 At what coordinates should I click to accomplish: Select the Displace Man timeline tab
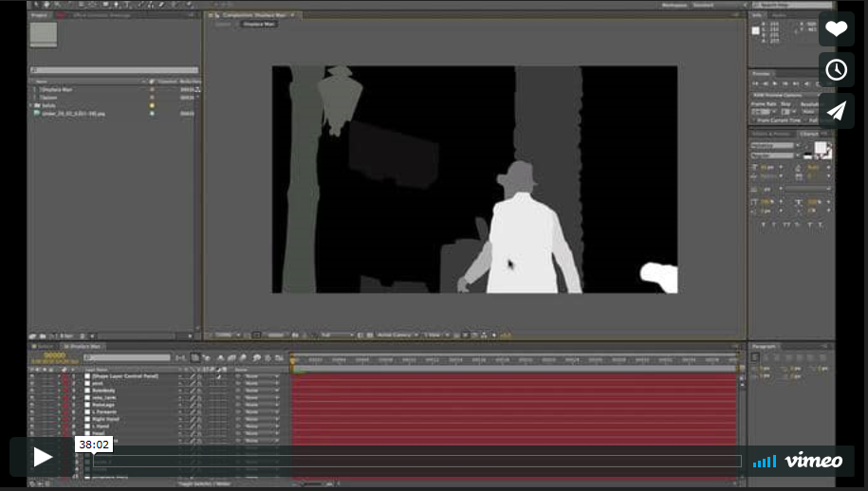[x=83, y=347]
